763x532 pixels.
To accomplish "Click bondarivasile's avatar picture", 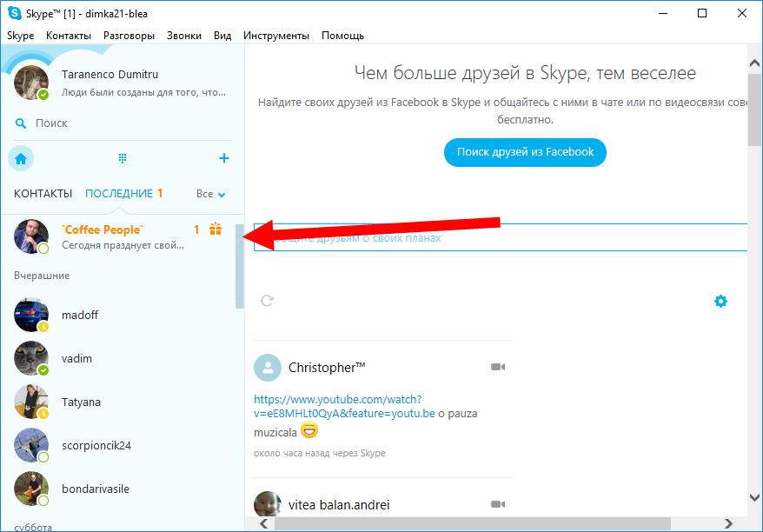I will 31,489.
